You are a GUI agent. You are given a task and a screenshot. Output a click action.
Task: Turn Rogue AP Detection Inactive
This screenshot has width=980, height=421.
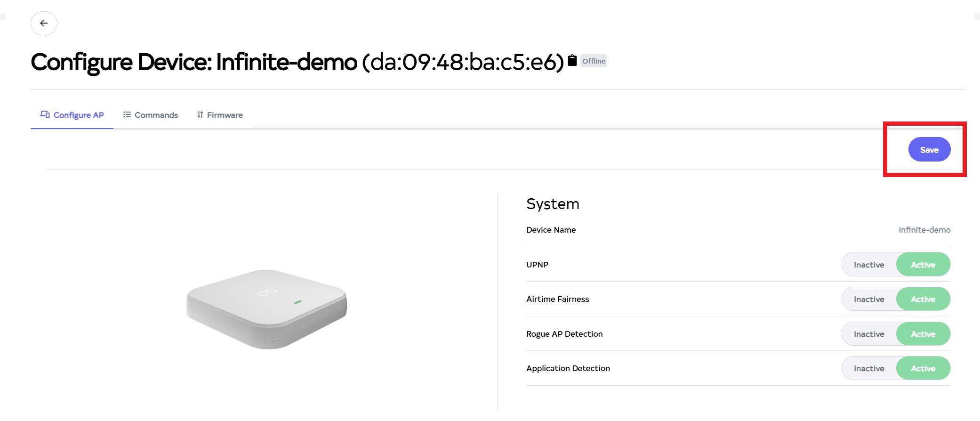pos(868,334)
